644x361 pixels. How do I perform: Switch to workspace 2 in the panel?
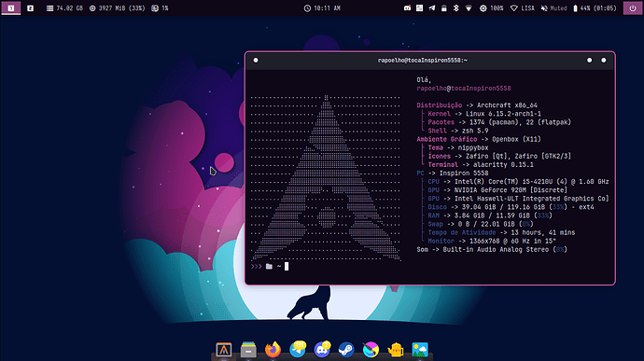click(x=30, y=8)
